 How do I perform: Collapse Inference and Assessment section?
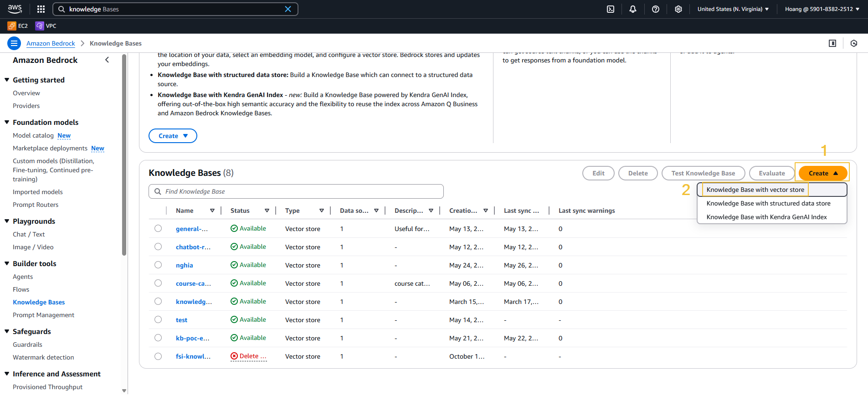coord(7,374)
